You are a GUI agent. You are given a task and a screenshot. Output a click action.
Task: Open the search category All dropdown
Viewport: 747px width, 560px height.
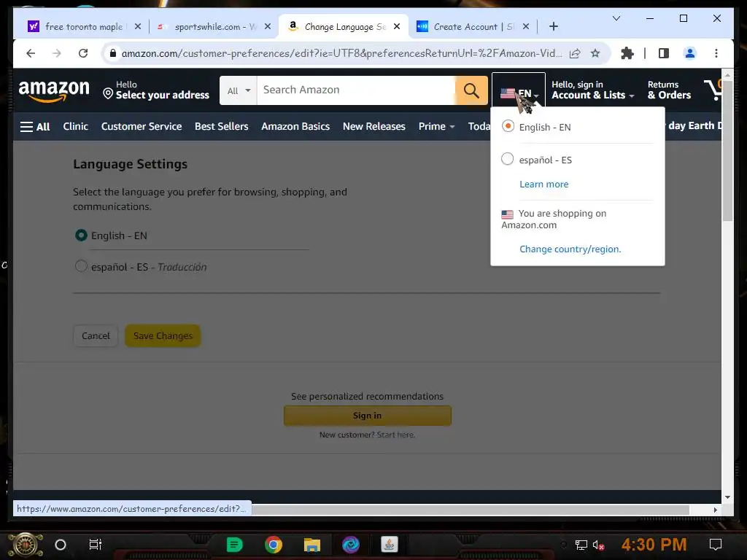(x=239, y=90)
